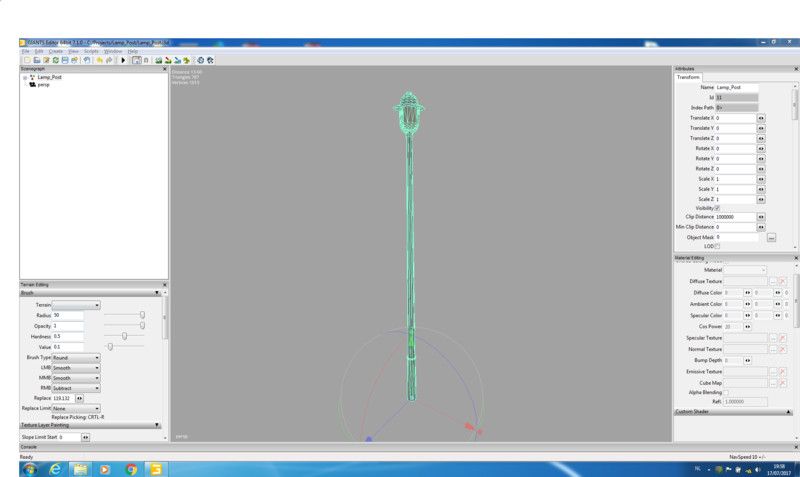Open Chrome from the taskbar

pyautogui.click(x=131, y=468)
